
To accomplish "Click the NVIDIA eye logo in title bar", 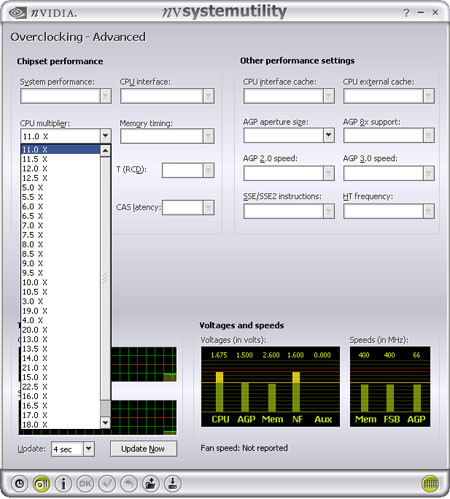I will coord(18,13).
